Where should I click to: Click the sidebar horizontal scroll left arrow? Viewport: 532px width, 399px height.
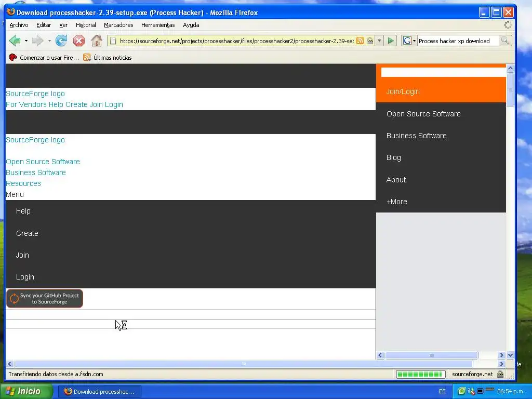(x=380, y=355)
